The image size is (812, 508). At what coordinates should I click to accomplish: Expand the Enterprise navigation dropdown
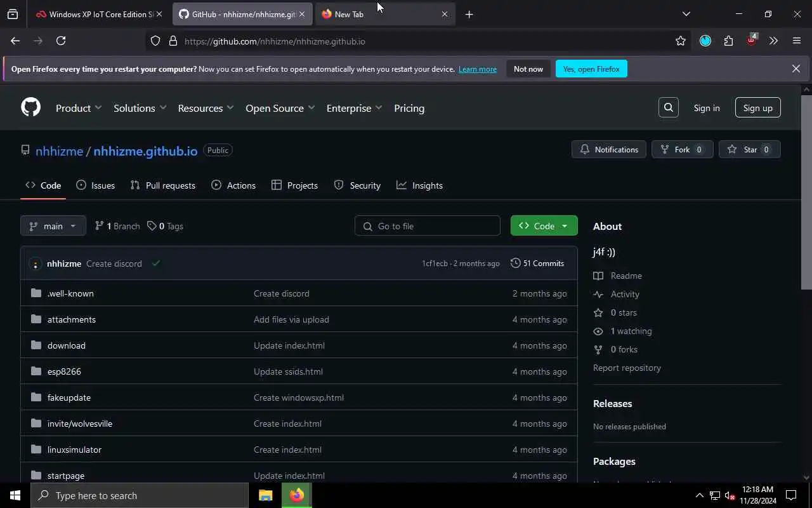354,108
